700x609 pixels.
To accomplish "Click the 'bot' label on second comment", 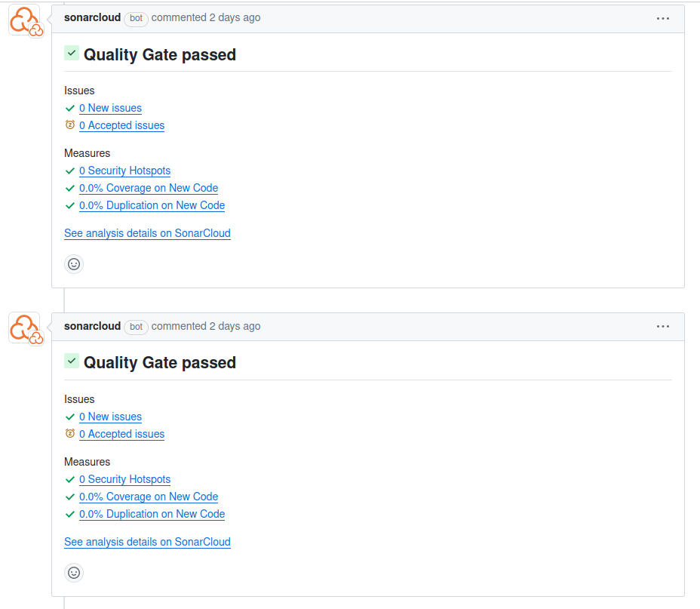I will (136, 327).
